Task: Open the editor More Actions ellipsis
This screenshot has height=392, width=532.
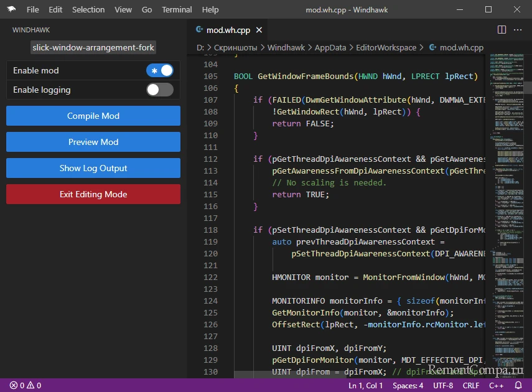Action: [518, 29]
